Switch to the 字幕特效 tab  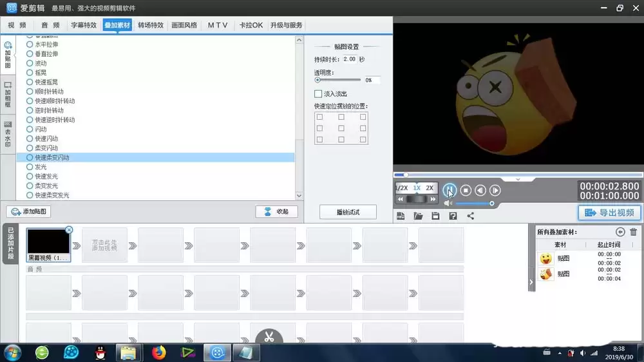coord(84,25)
